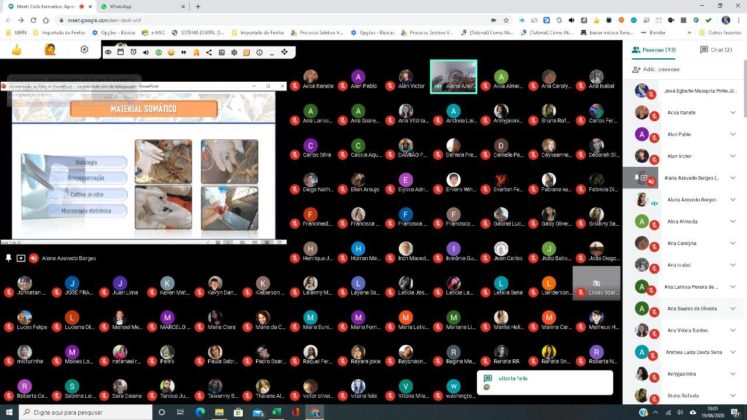This screenshot has height=420, width=747.
Task: Open the vitoria felix chat notification
Action: pyautogui.click(x=545, y=383)
